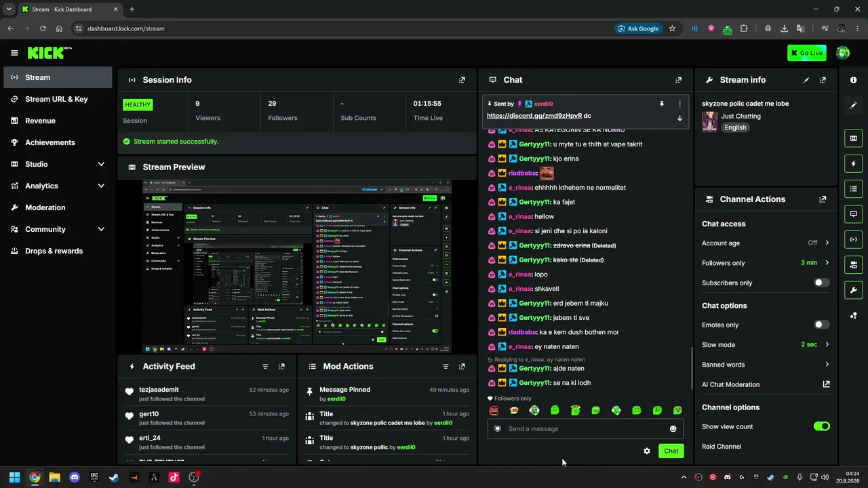Click the Go Live button
This screenshot has width=868, height=488.
[807, 53]
